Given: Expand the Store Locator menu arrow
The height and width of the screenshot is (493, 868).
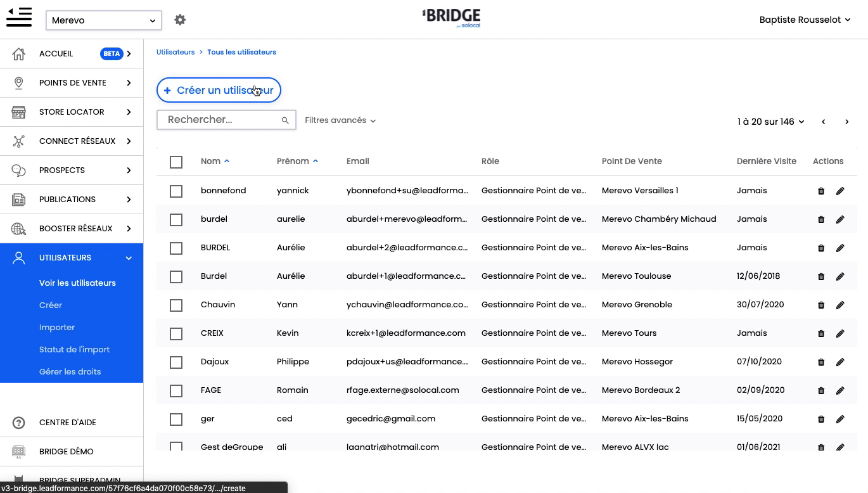Looking at the screenshot, I should 129,112.
